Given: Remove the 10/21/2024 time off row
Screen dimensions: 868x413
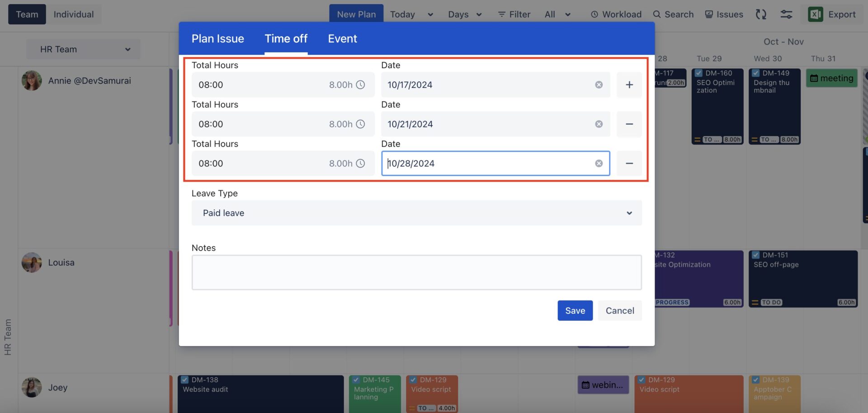Looking at the screenshot, I should (x=629, y=124).
